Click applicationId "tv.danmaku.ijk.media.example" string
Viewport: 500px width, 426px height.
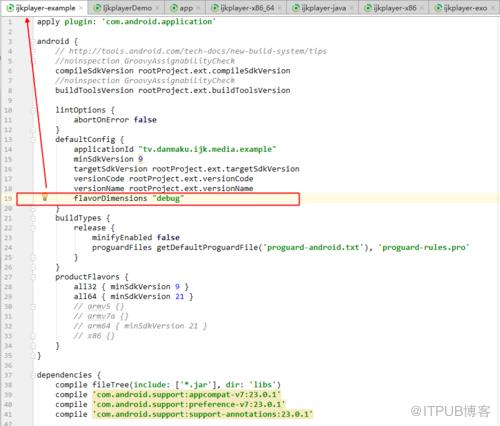(207, 149)
